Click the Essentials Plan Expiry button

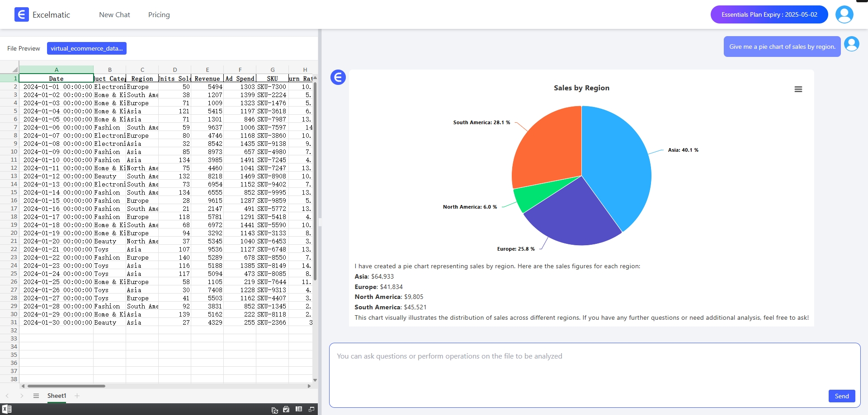click(x=769, y=14)
